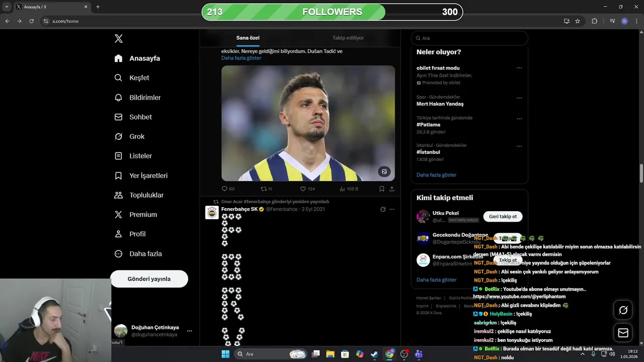The height and width of the screenshot is (362, 644).
Task: Open Keşfet explore page
Action: coord(132,78)
